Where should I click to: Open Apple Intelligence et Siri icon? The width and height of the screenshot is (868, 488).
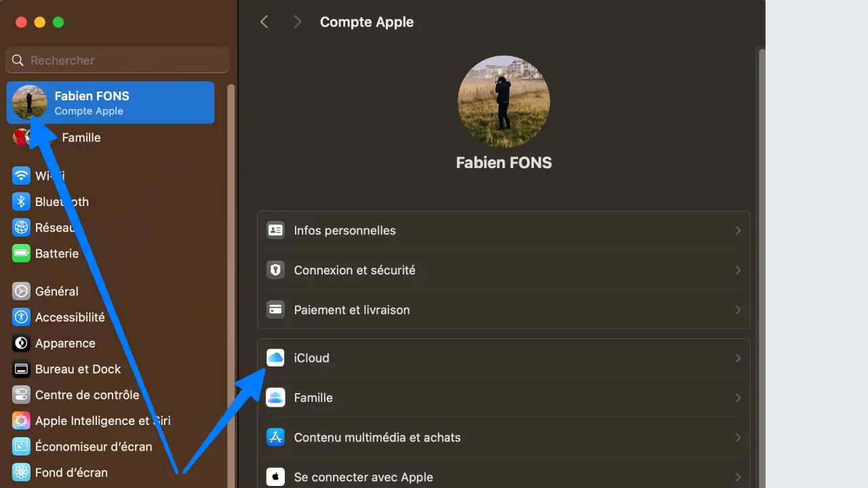(22, 421)
